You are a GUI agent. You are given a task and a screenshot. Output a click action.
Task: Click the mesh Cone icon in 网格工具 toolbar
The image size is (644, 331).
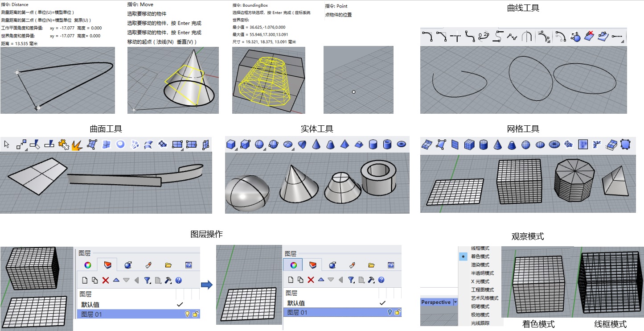(497, 145)
